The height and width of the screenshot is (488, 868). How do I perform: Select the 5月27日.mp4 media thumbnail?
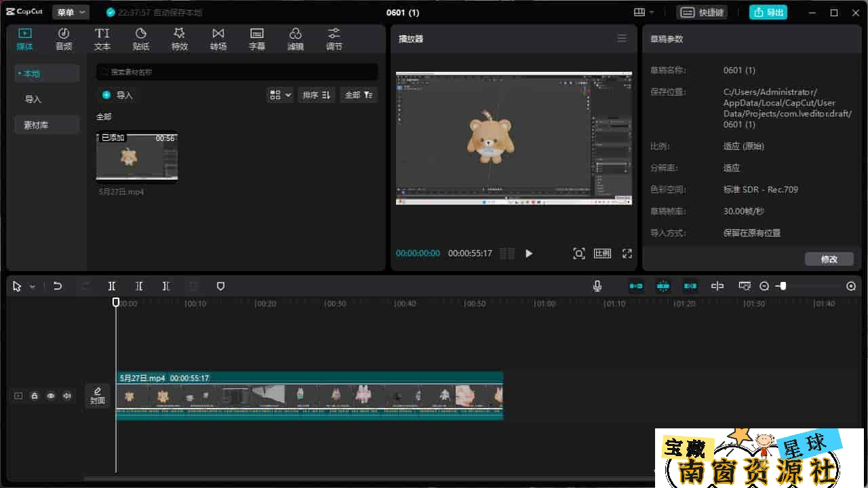pyautogui.click(x=137, y=157)
